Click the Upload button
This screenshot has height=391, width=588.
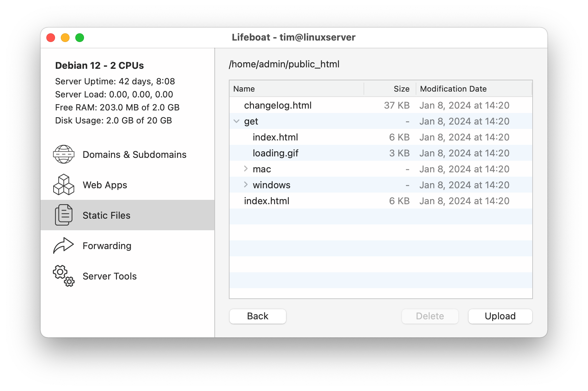[500, 316]
